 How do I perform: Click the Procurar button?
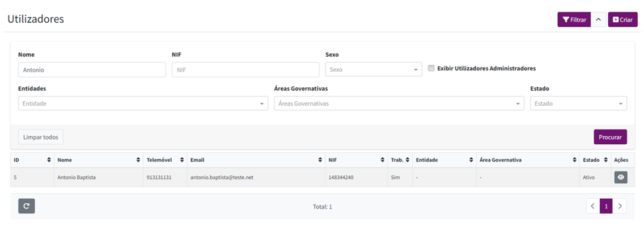[611, 137]
